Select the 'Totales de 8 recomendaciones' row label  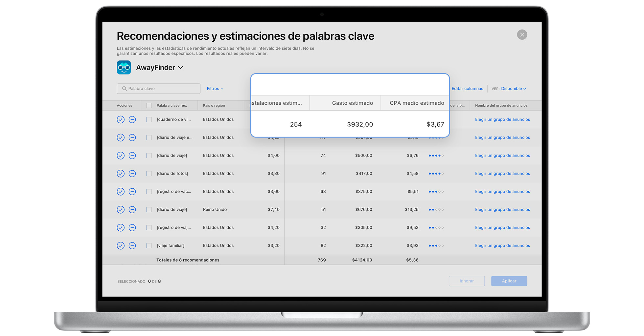(x=188, y=260)
